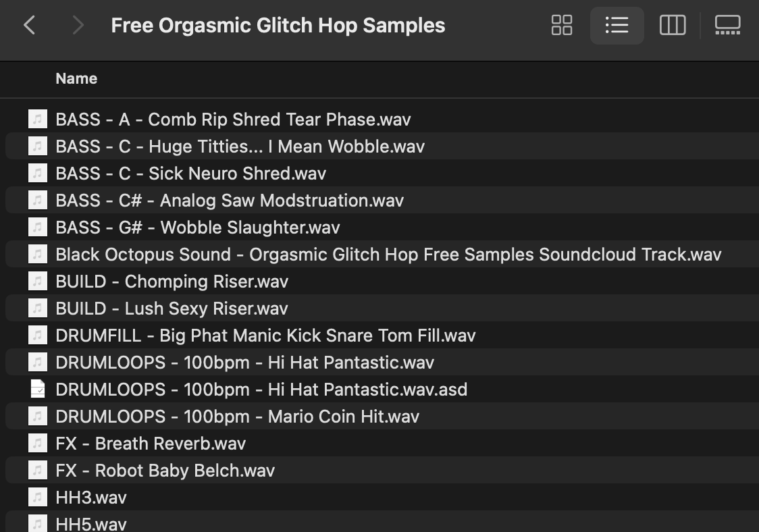The height and width of the screenshot is (532, 759).
Task: Select BASS - C - Sick Neuro Shred.wav
Action: point(190,174)
